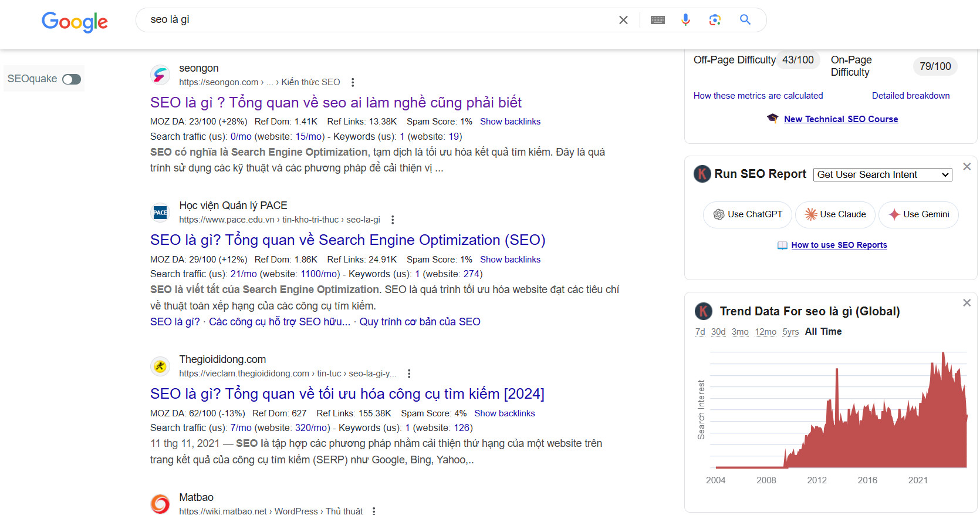Select the 12mo trend range
The image size is (980, 515).
(x=765, y=332)
